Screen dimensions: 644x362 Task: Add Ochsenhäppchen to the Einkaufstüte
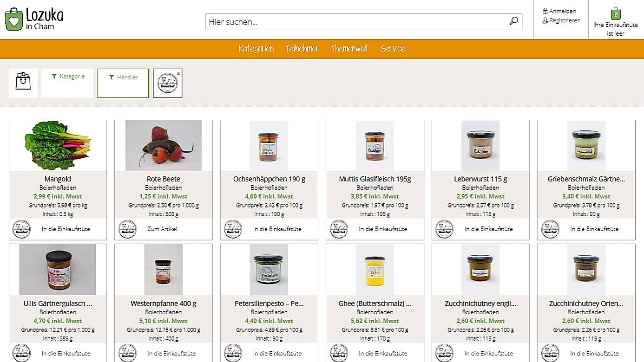click(277, 229)
